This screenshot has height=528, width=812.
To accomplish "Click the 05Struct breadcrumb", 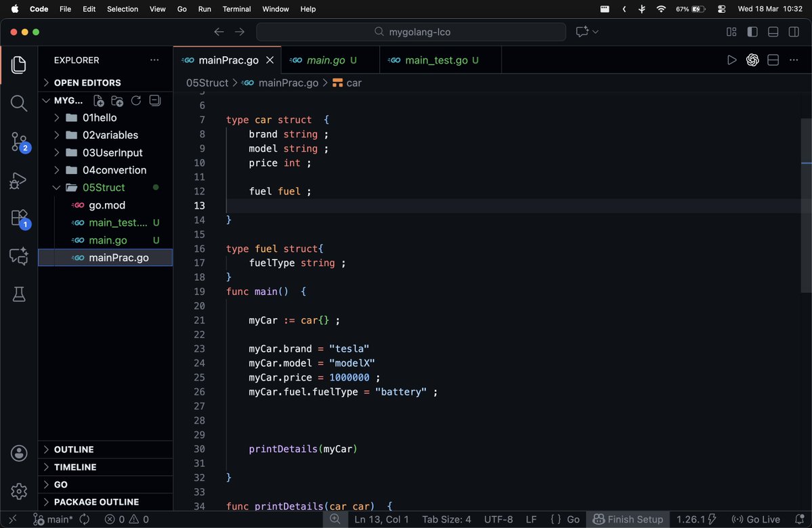I will coord(207,83).
